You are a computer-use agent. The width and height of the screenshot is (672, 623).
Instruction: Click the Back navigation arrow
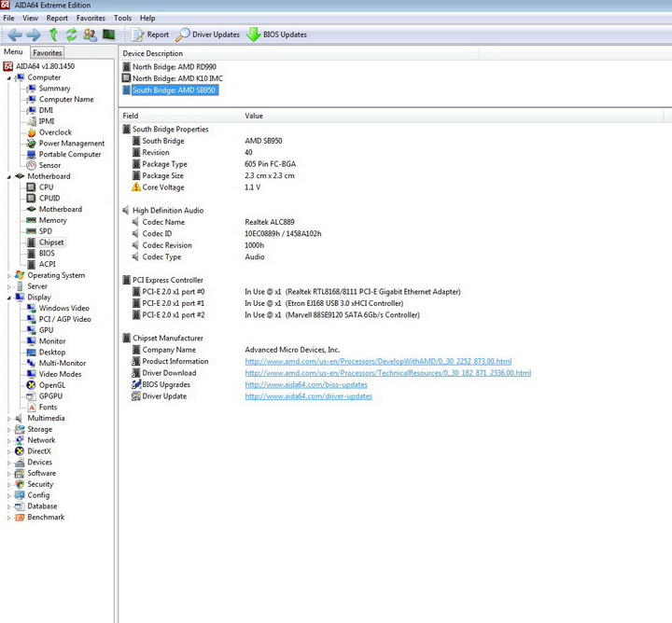[15, 35]
